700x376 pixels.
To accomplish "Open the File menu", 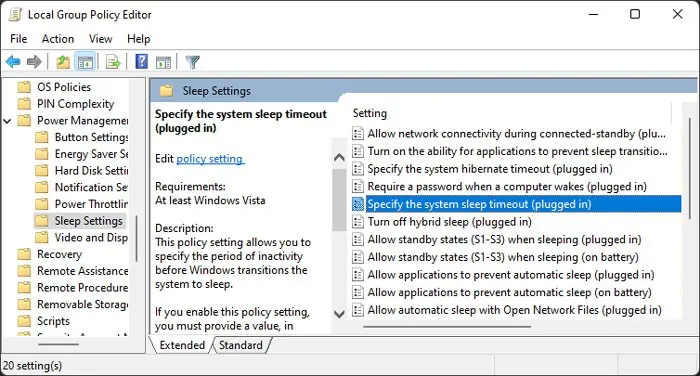I will (18, 39).
